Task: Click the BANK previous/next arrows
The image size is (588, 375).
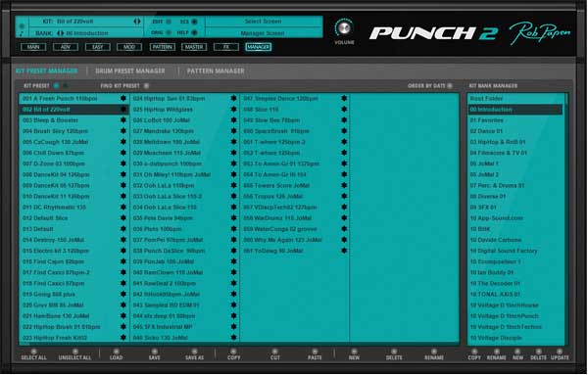Action: pos(61,33)
